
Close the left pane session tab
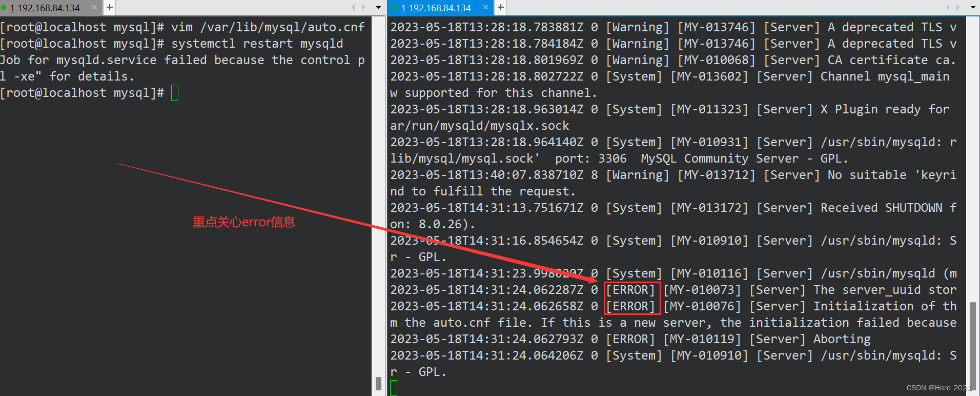point(94,7)
